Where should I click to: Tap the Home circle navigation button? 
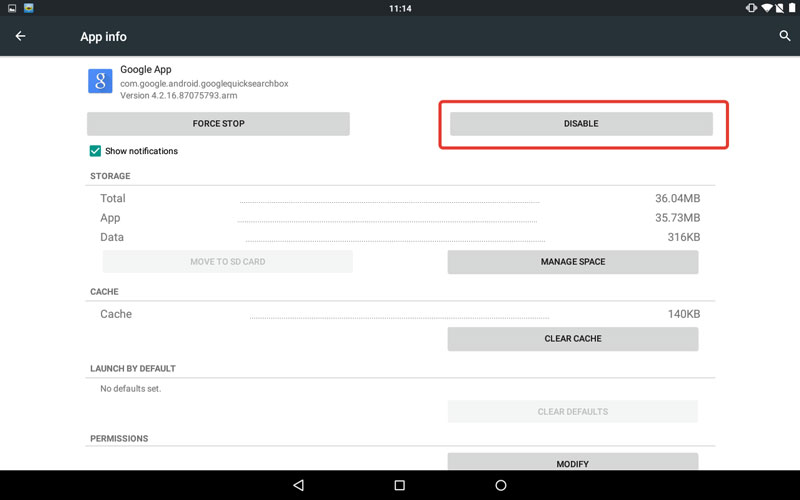pyautogui.click(x=501, y=485)
